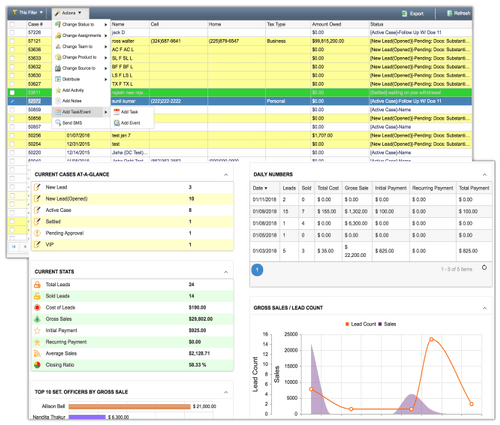
Task: Click the Change Assignments icon
Action: tap(58, 35)
